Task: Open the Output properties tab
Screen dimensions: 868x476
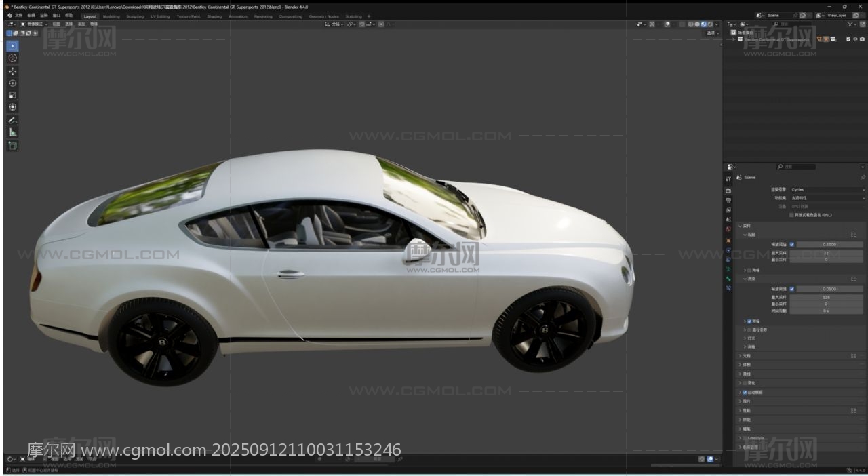Action: pos(728,201)
